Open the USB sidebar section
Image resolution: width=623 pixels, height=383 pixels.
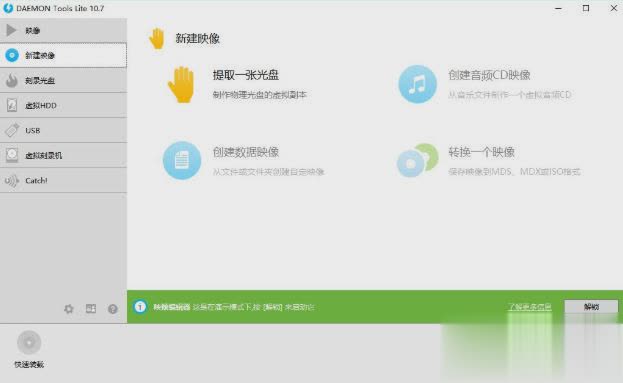pos(64,130)
